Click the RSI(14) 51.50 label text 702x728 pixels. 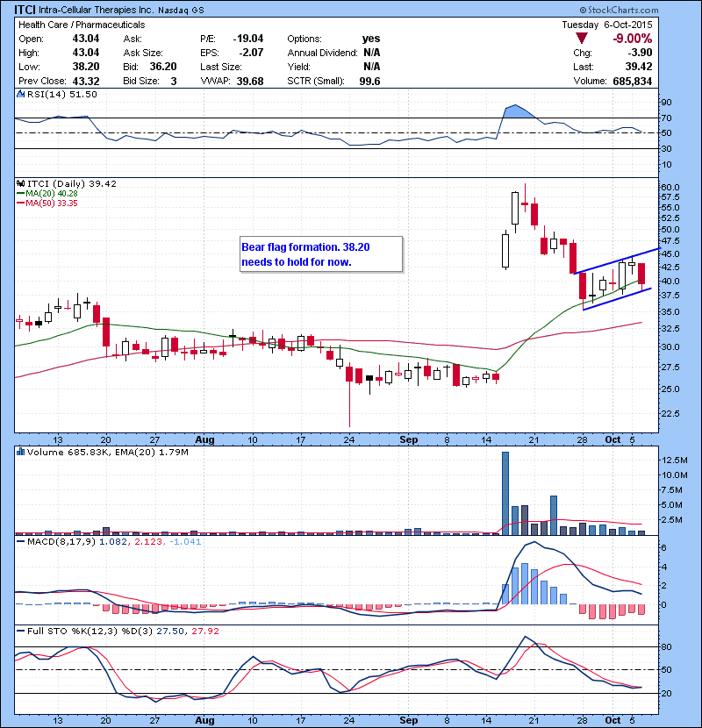click(x=62, y=94)
